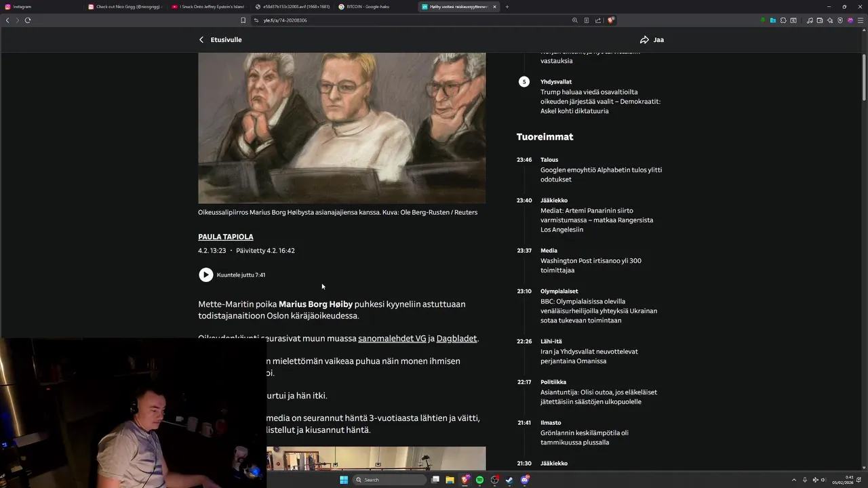This screenshot has height=488, width=868.
Task: Open the Brave wallet icon in toolbar
Action: [x=820, y=20]
